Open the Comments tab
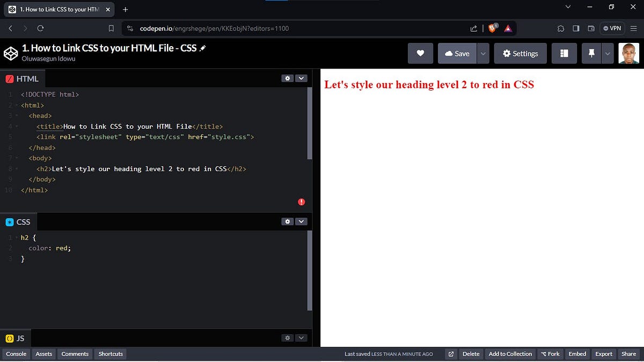The image size is (644, 362). (x=75, y=354)
